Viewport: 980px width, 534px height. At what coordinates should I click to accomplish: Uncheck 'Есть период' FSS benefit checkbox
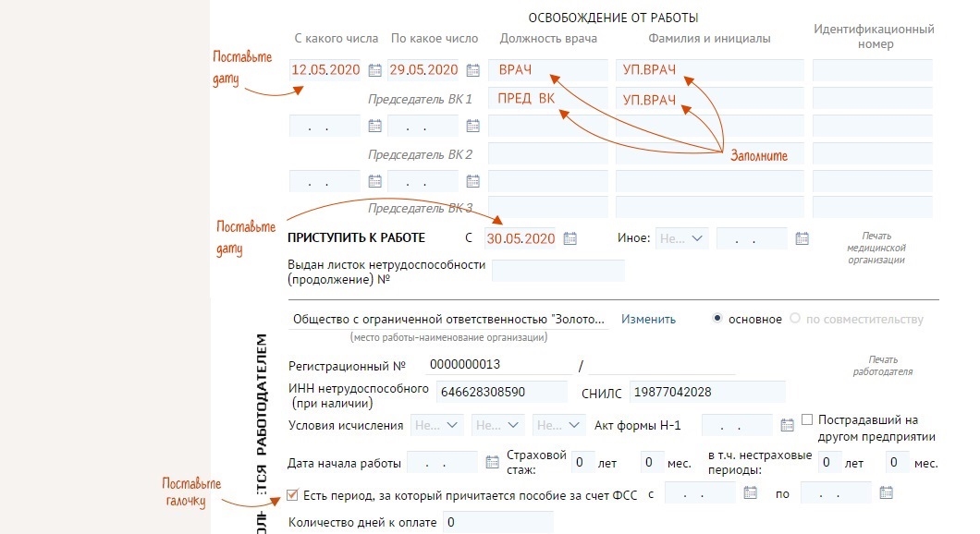click(x=294, y=493)
